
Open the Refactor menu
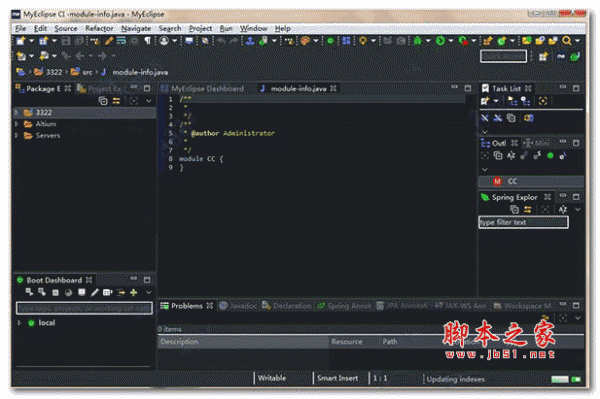99,28
